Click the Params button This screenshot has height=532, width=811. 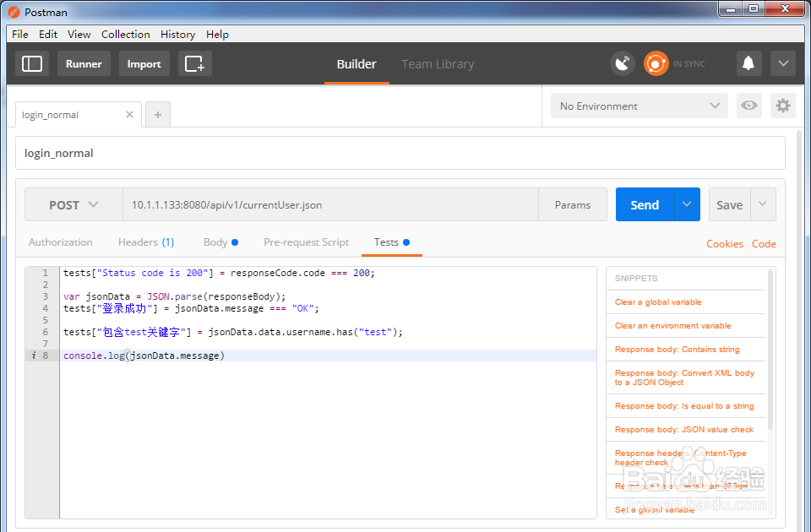[x=573, y=204]
